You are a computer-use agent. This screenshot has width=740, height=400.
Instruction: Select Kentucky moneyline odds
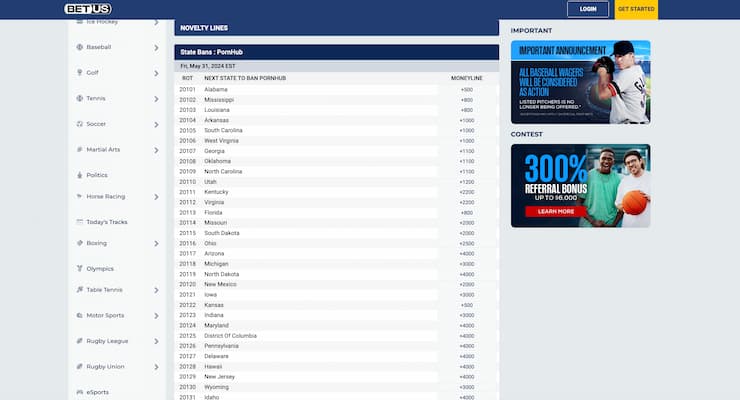467,192
